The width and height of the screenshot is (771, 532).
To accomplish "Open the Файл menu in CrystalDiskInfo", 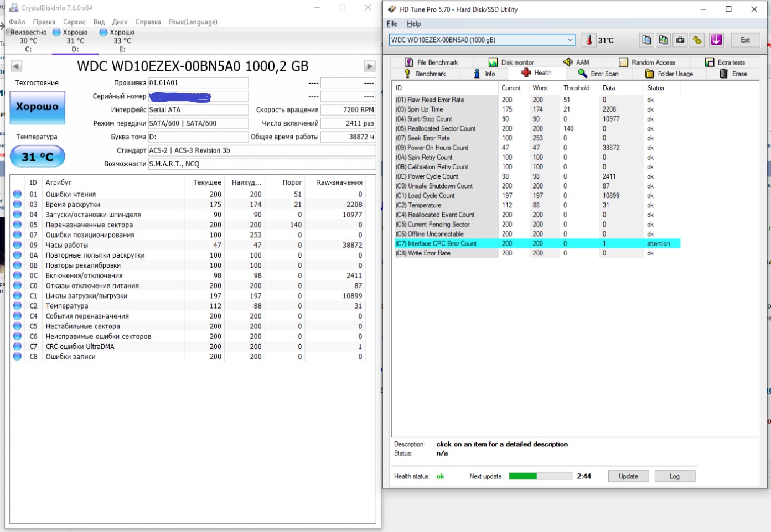I will (17, 22).
